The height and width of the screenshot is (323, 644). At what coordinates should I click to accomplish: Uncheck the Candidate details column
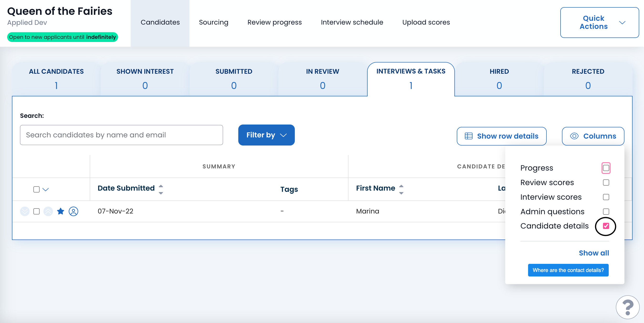pyautogui.click(x=606, y=226)
